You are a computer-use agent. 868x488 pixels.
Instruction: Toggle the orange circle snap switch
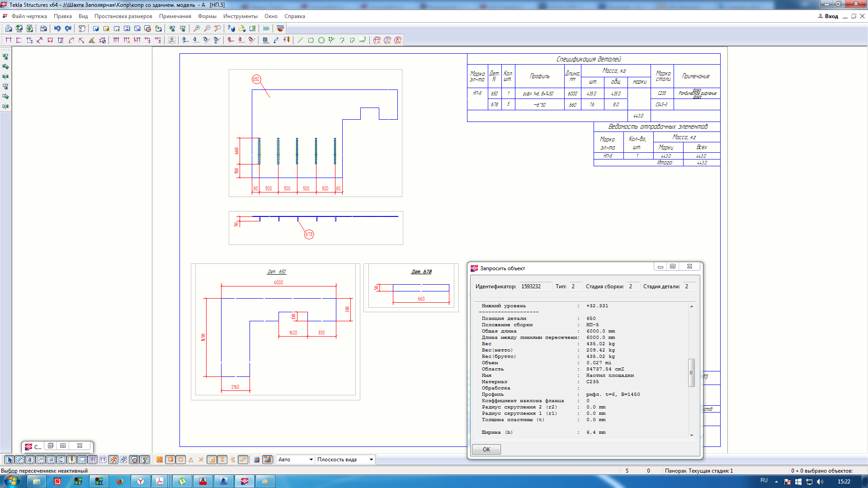[181, 460]
